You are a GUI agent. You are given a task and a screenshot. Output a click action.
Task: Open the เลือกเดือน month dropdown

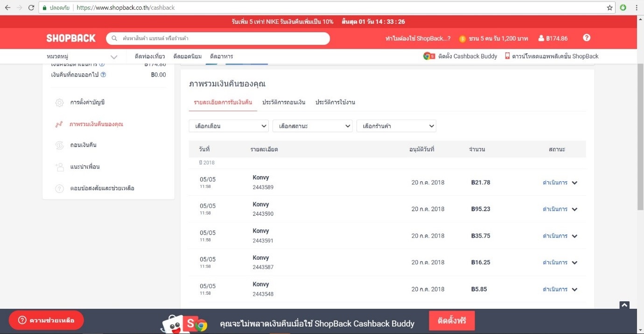(x=229, y=126)
